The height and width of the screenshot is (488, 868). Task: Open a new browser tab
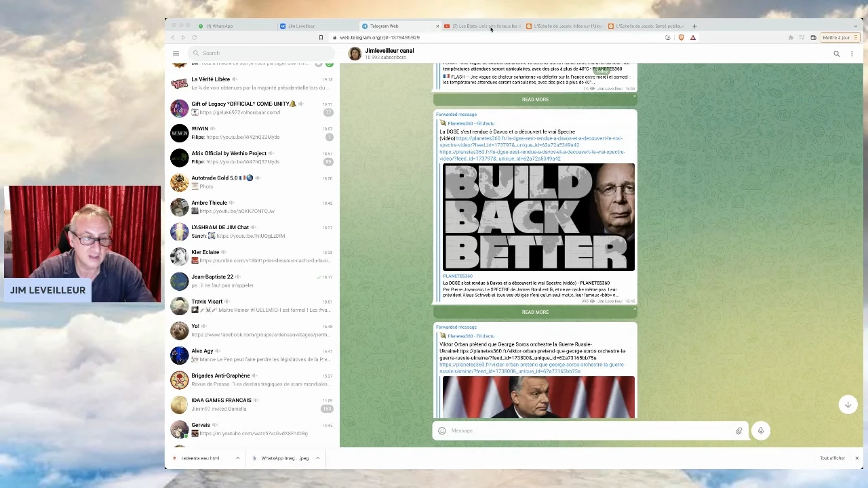coord(694,26)
